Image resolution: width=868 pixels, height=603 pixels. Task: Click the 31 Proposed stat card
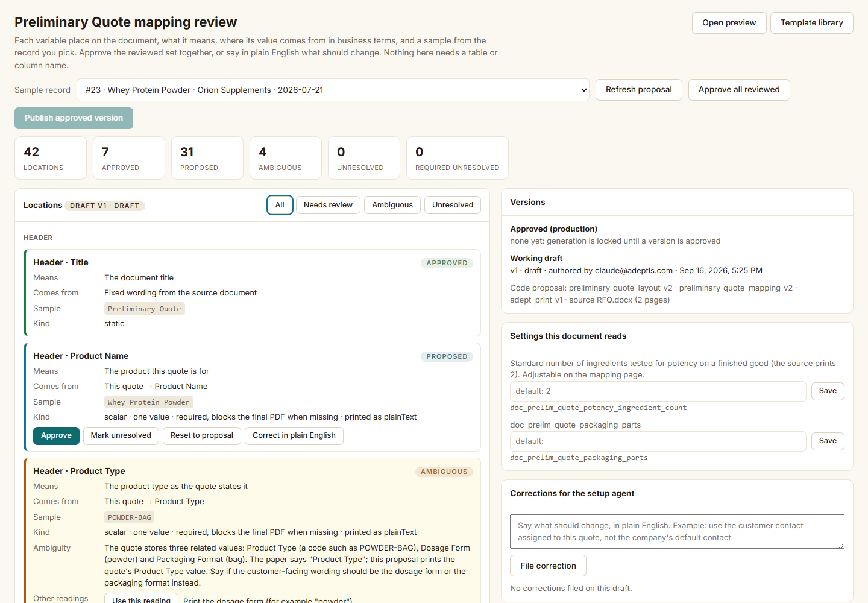pyautogui.click(x=207, y=158)
